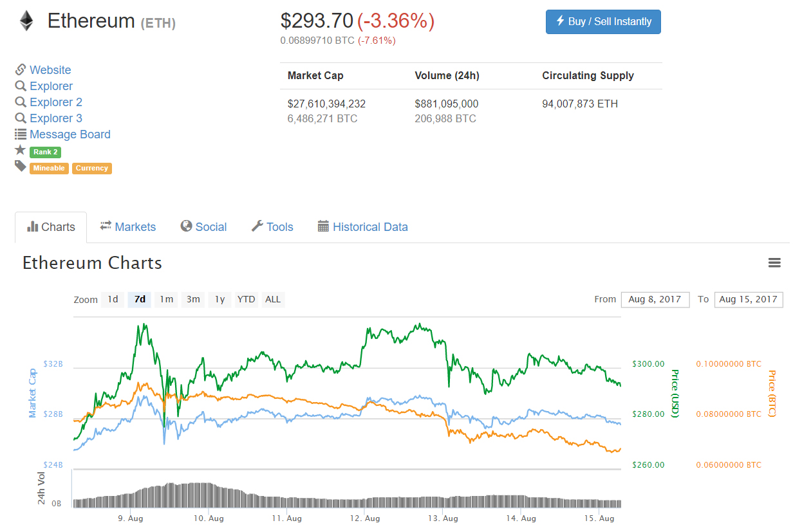Set chart zoom to 1d

click(113, 299)
